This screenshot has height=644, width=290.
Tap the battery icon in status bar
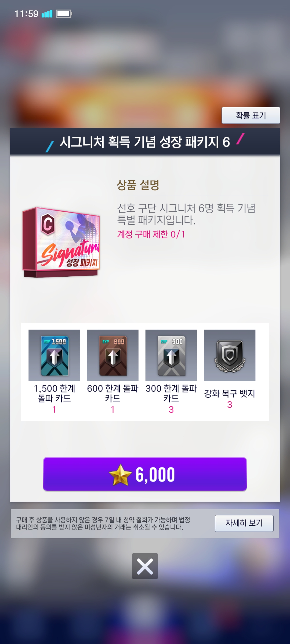click(x=64, y=14)
